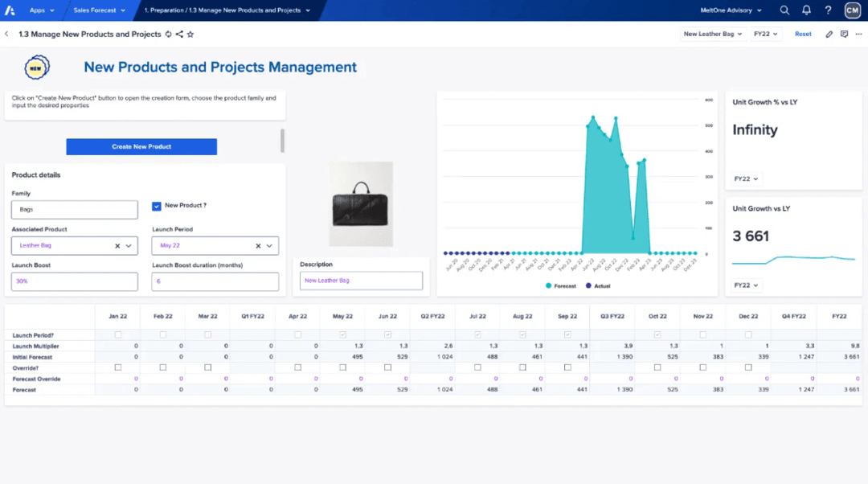Open notifications with the bell icon
Screen dimensions: 868x484
pyautogui.click(x=806, y=10)
